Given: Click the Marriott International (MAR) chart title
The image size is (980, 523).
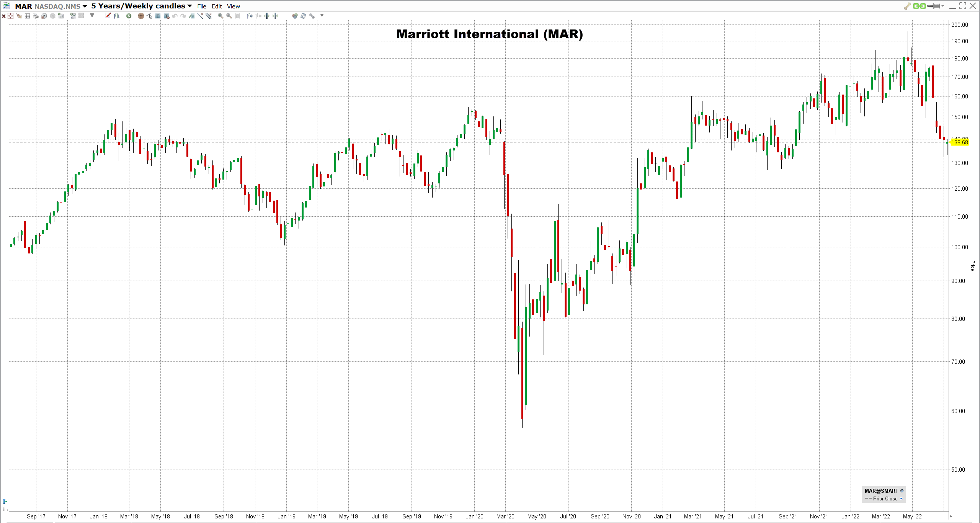Looking at the screenshot, I should [490, 34].
